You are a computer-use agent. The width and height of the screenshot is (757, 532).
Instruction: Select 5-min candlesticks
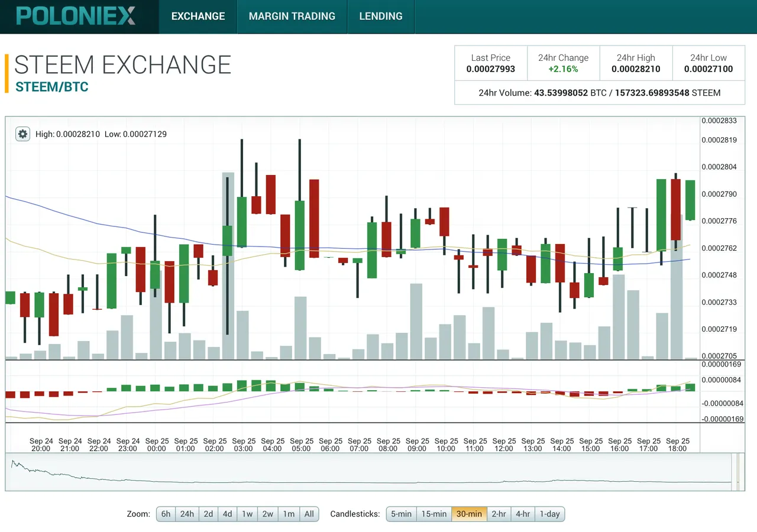pyautogui.click(x=401, y=514)
